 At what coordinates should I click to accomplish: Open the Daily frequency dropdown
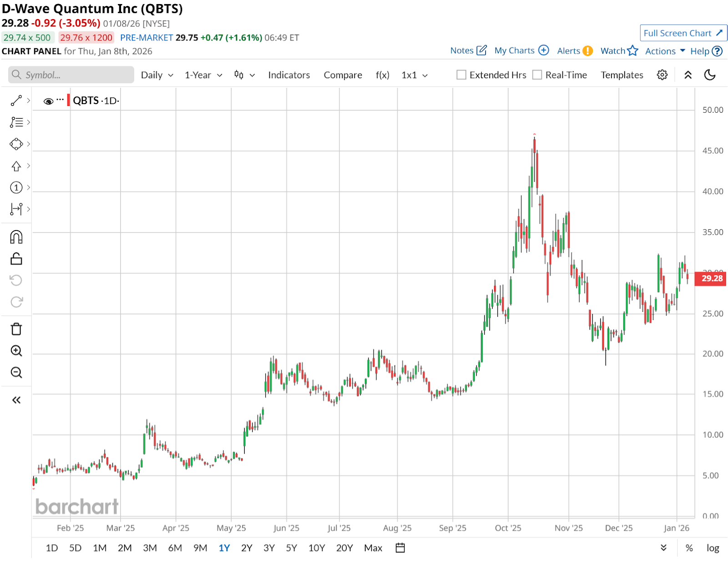(157, 75)
